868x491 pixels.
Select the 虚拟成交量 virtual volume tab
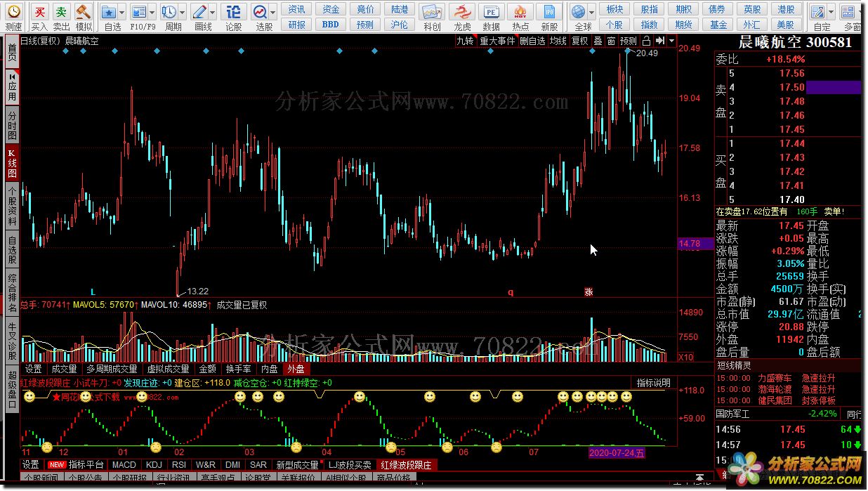168,368
